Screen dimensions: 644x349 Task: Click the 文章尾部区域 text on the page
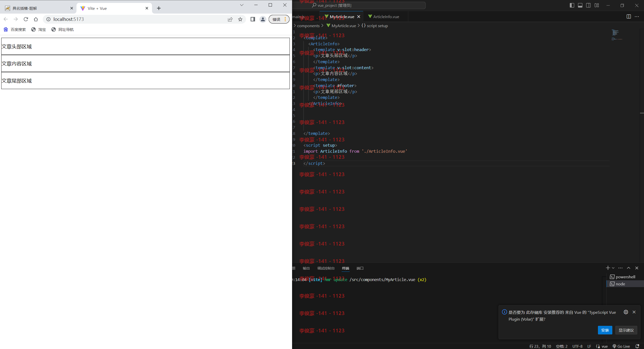tap(17, 81)
